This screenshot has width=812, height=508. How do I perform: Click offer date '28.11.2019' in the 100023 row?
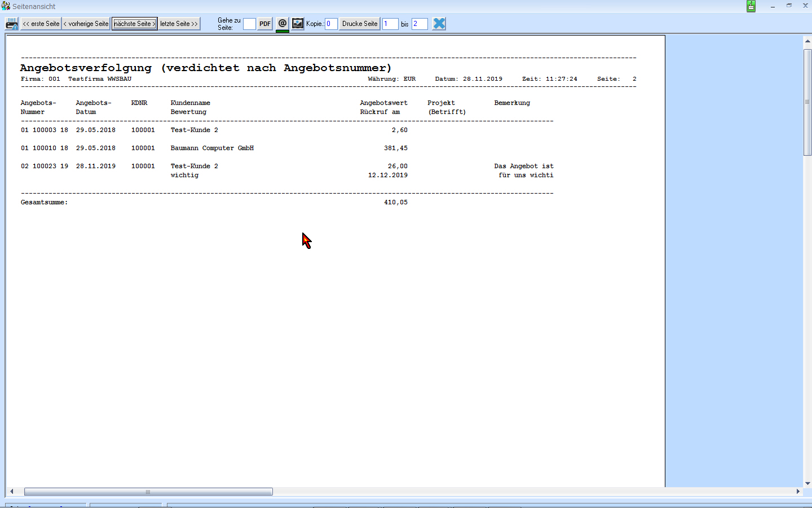pos(96,166)
